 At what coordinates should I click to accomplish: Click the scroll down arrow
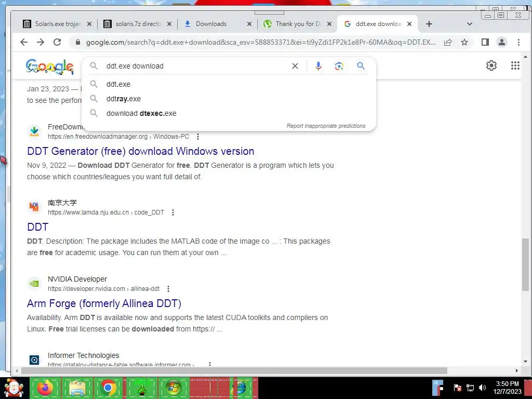pyautogui.click(x=525, y=362)
